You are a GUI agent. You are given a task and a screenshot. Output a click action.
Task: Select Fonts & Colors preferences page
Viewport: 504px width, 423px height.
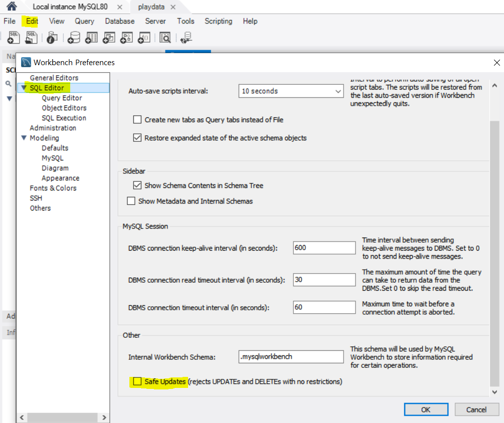[53, 188]
